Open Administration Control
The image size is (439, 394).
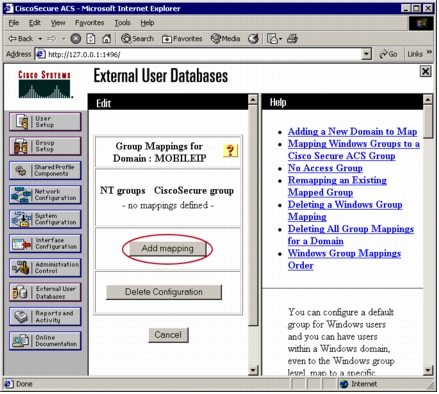(45, 268)
